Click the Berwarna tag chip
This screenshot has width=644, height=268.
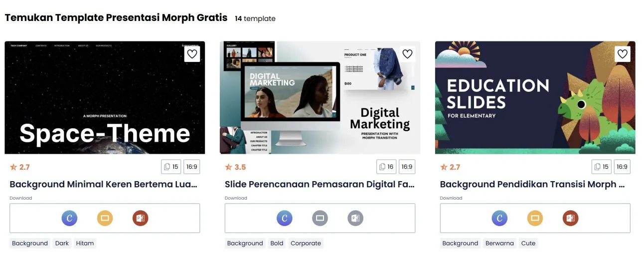click(x=499, y=243)
